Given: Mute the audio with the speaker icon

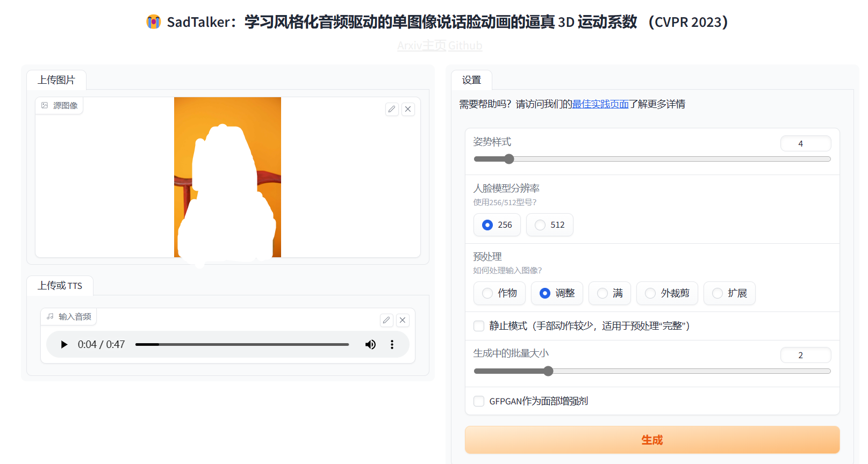Looking at the screenshot, I should [x=370, y=344].
